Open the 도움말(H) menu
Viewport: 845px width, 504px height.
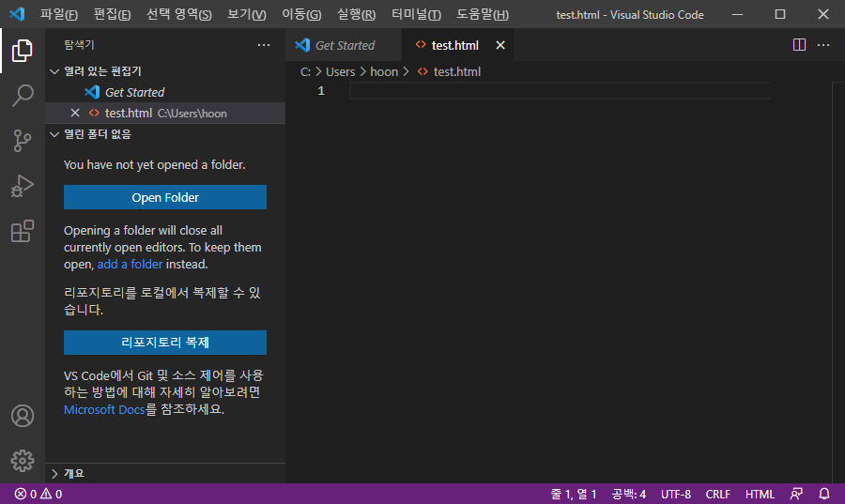coord(483,14)
